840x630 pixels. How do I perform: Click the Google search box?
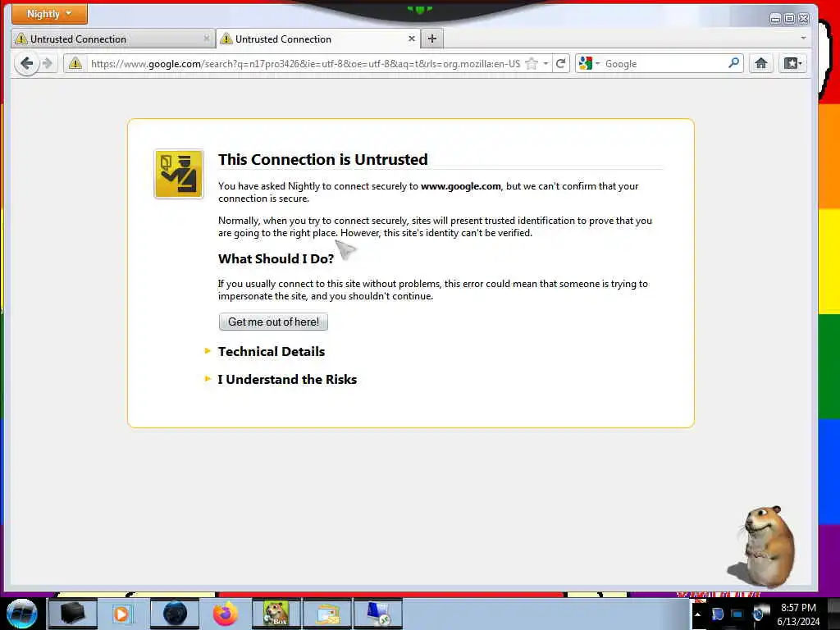point(664,64)
